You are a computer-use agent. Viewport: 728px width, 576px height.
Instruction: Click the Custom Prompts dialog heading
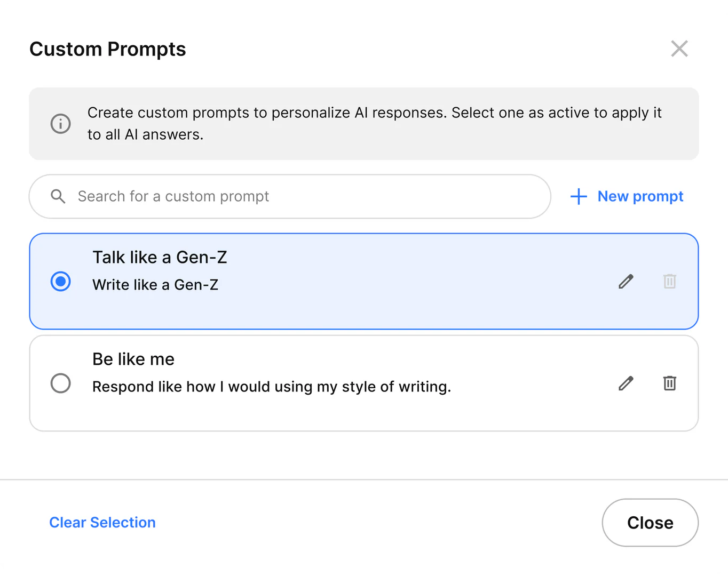pos(108,49)
